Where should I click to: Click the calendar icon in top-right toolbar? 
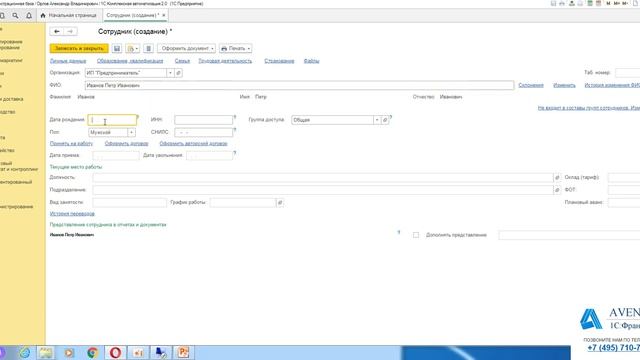(x=598, y=4)
